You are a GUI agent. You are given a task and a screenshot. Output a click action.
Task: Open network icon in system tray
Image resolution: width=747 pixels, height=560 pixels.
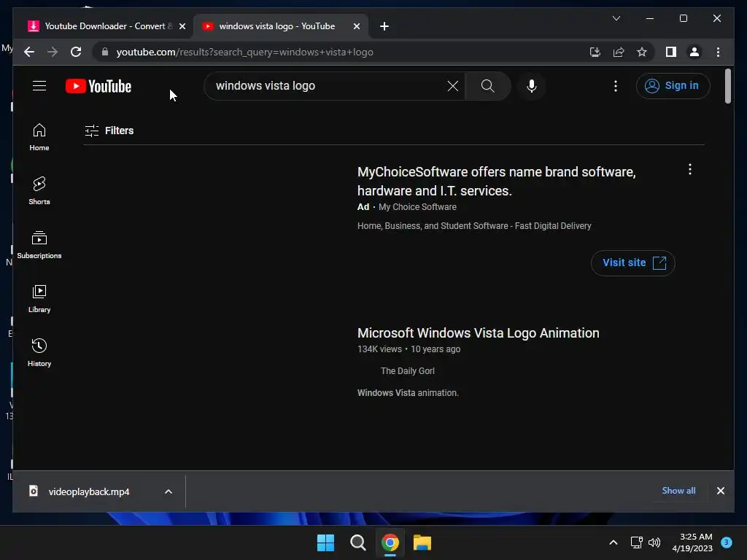636,542
